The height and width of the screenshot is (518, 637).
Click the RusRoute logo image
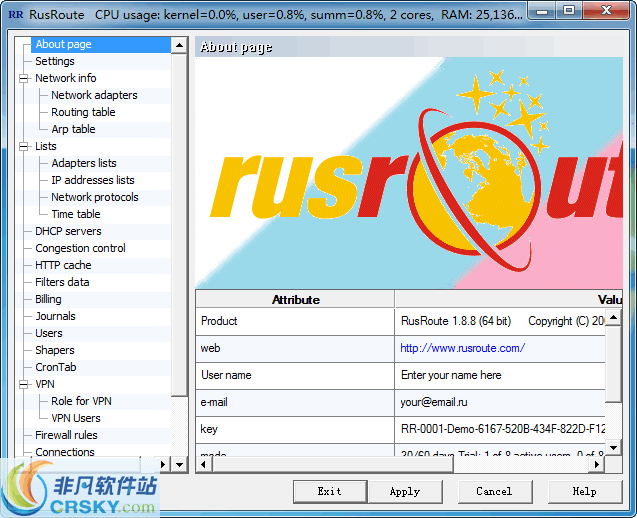point(409,173)
